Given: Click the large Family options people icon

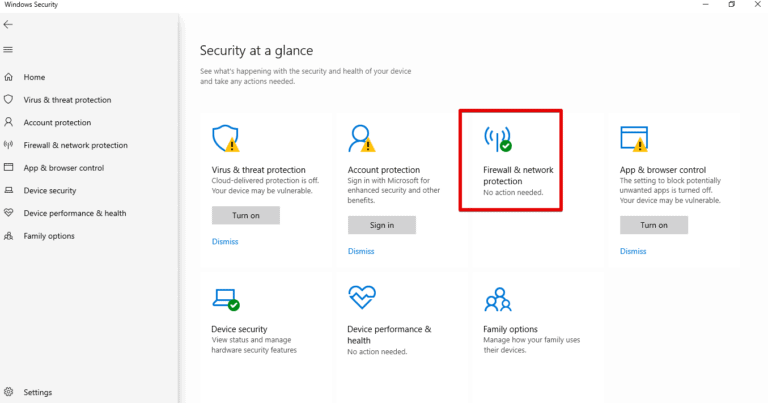Looking at the screenshot, I should click(498, 299).
